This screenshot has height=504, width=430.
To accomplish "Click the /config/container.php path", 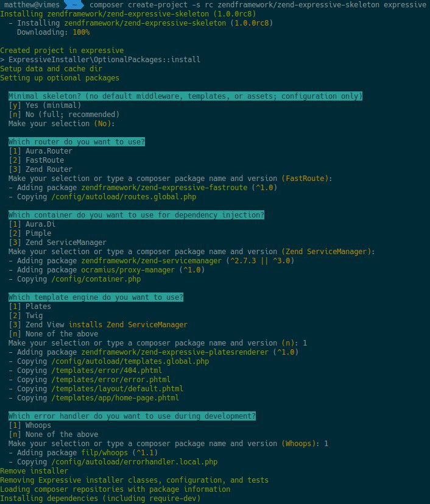I will pyautogui.click(x=96, y=279).
